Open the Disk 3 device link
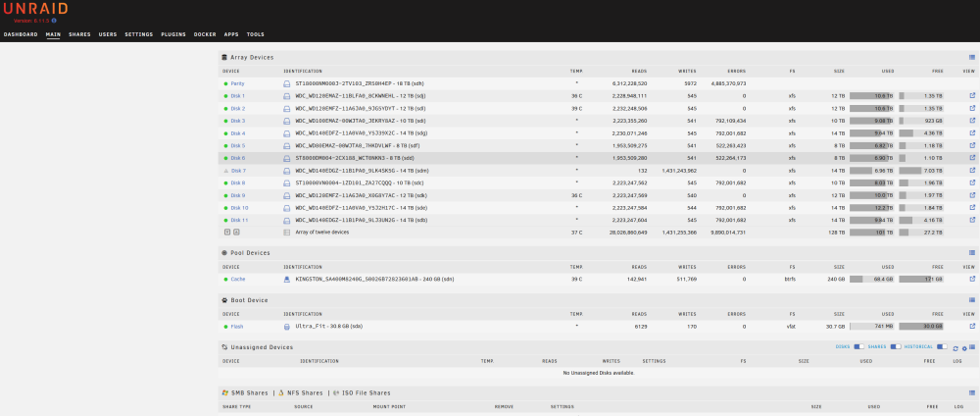 (x=237, y=121)
